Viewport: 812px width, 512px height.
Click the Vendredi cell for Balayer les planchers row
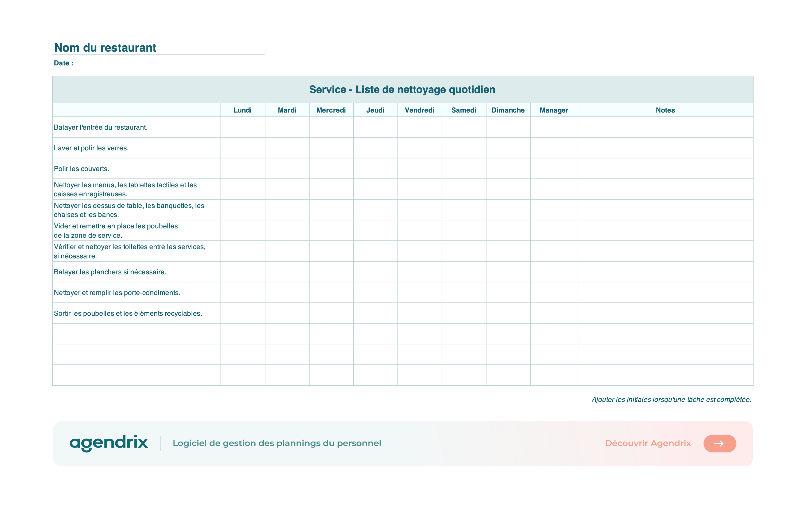[420, 272]
